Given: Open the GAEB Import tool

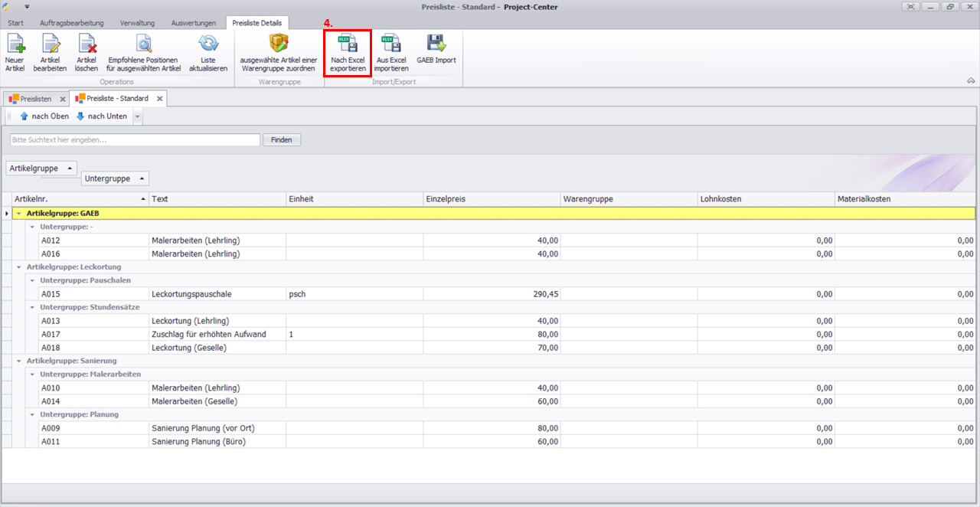Looking at the screenshot, I should point(436,51).
